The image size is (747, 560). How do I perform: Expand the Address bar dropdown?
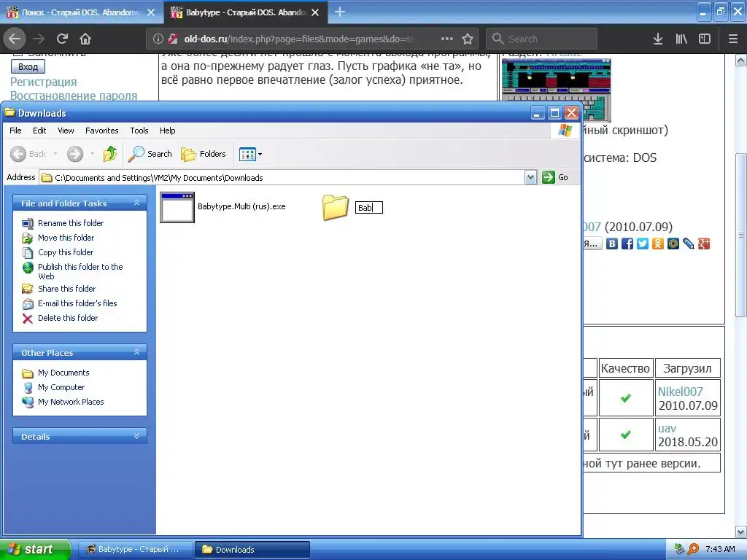click(531, 178)
